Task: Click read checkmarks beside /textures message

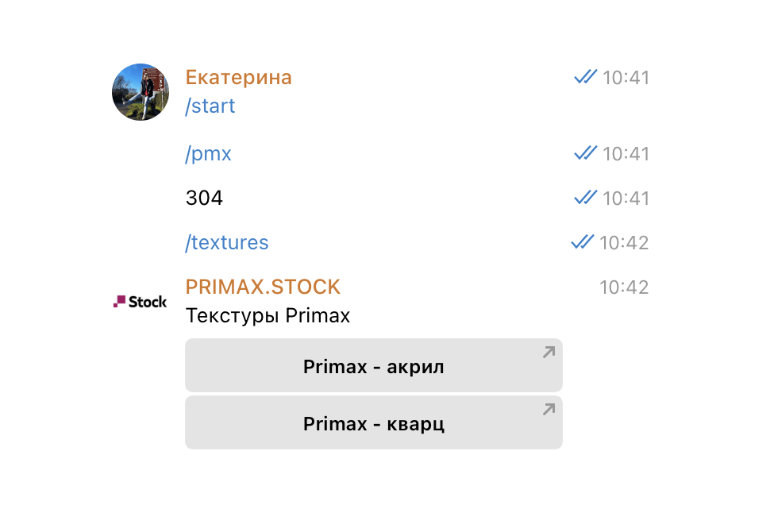Action: click(x=583, y=241)
